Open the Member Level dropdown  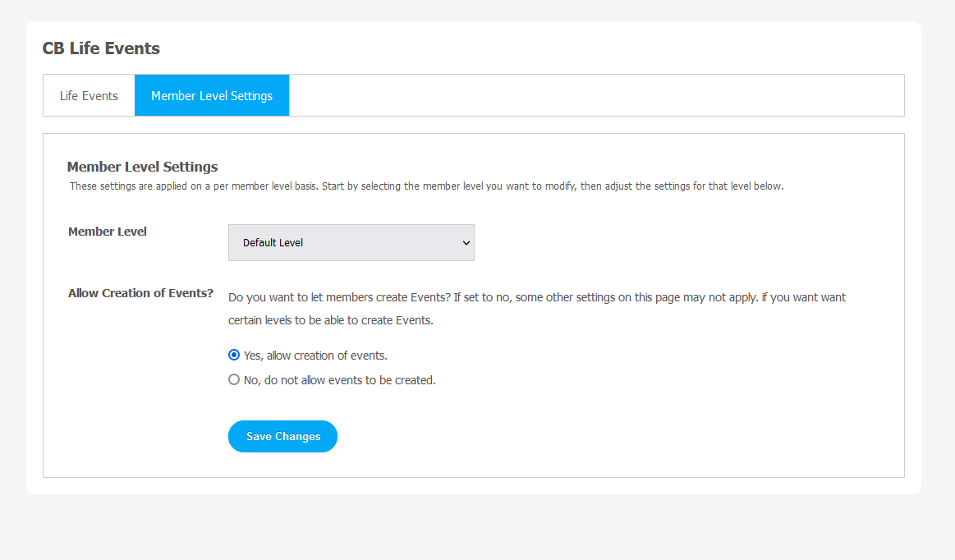[x=351, y=243]
